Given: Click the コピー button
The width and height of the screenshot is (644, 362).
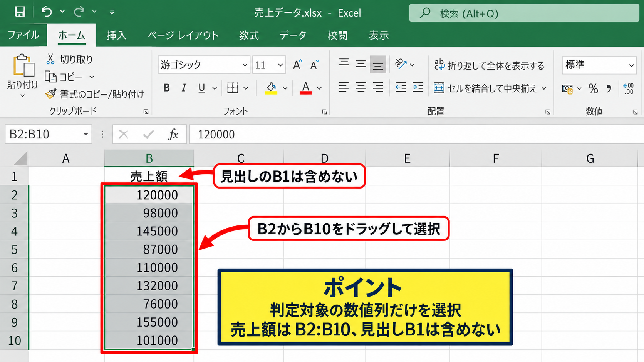Looking at the screenshot, I should coord(64,77).
